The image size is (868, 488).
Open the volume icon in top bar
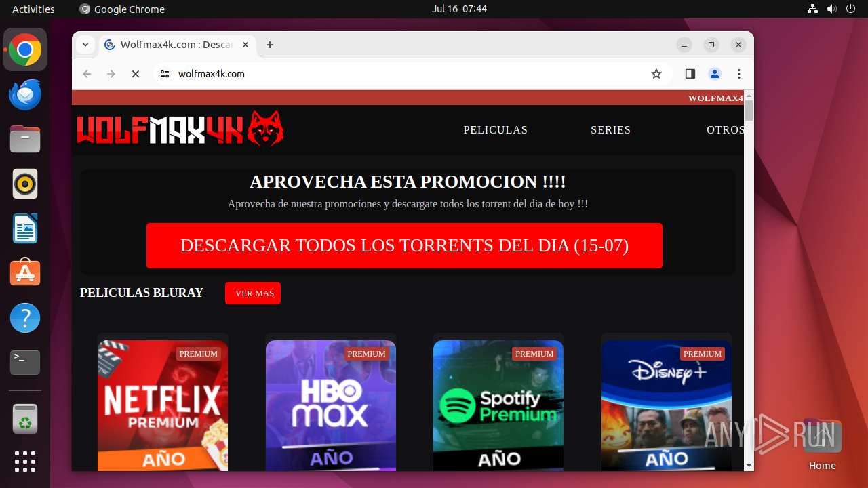coord(832,9)
